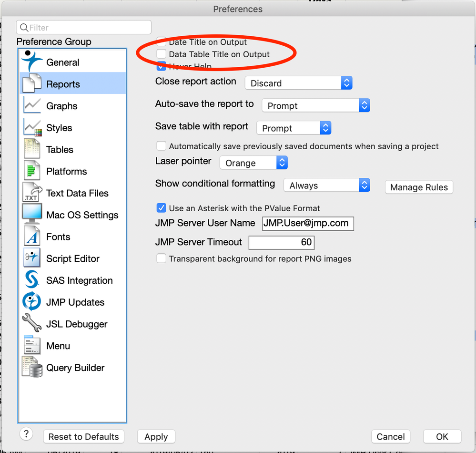Click the JMP Server Timeout field

click(x=282, y=242)
